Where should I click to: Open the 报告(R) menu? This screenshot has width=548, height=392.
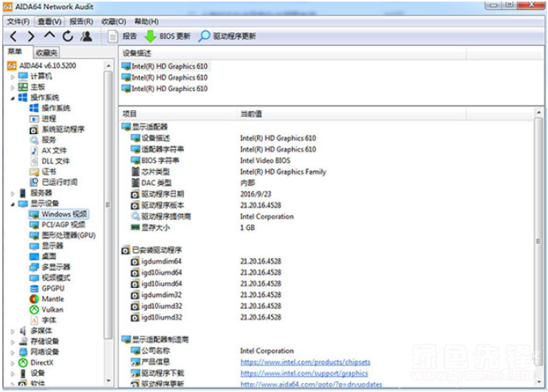[81, 22]
